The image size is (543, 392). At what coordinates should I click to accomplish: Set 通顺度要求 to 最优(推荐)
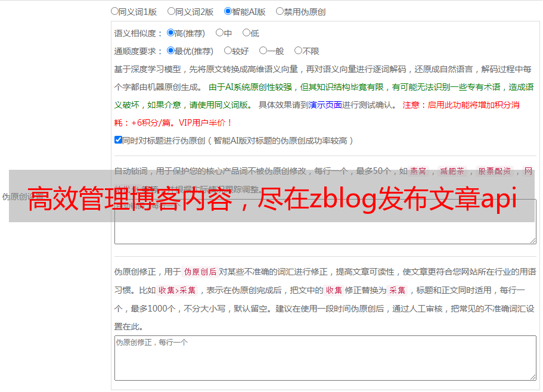click(170, 51)
